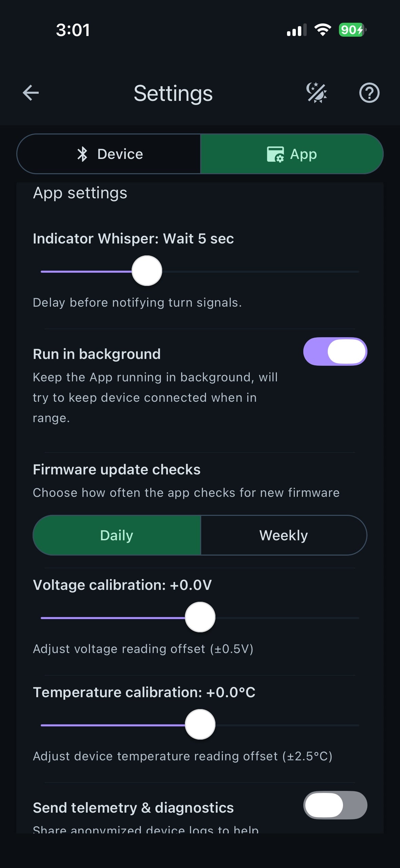Toggle the dark/light theme icon
Screen dimensions: 400x868
tap(316, 93)
